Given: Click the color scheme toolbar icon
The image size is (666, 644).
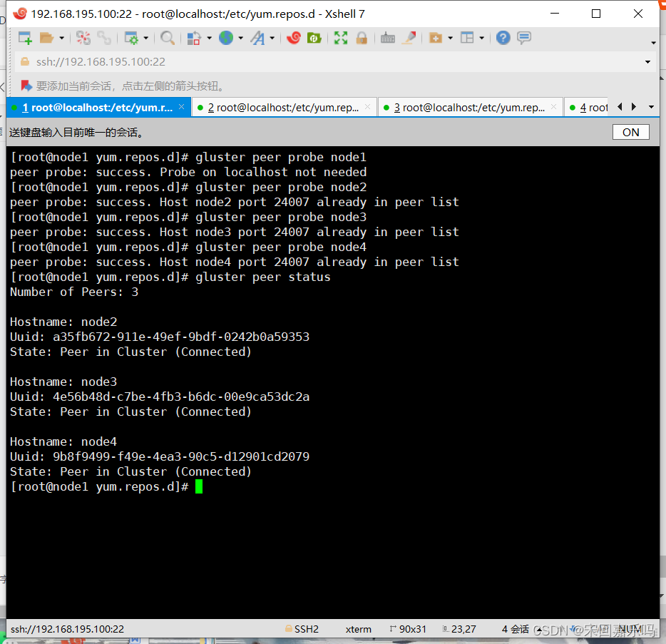Looking at the screenshot, I should (x=194, y=39).
